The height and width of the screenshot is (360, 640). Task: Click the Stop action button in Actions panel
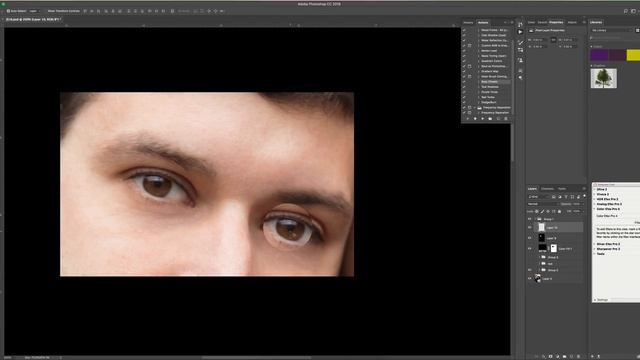[468, 118]
